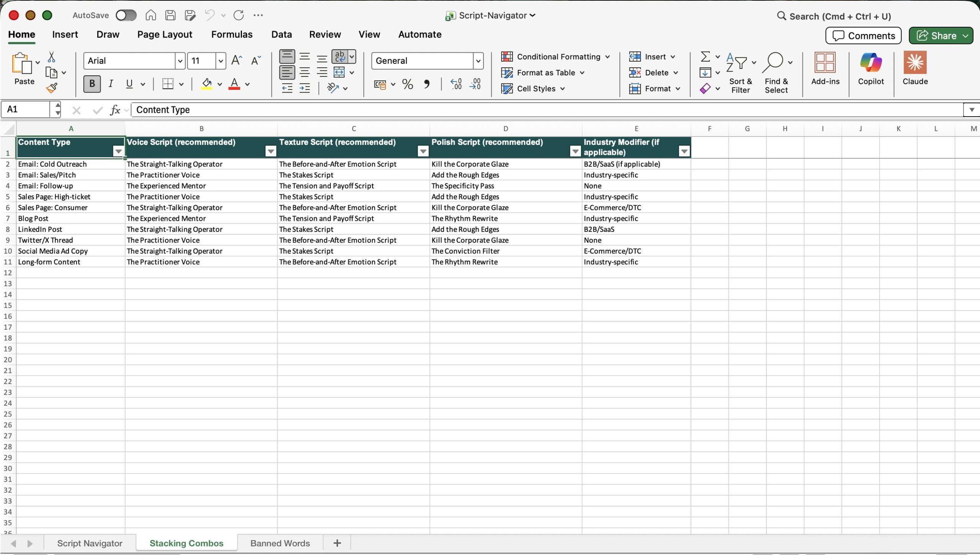Toggle the AutoSave switch
980x555 pixels.
tap(126, 15)
